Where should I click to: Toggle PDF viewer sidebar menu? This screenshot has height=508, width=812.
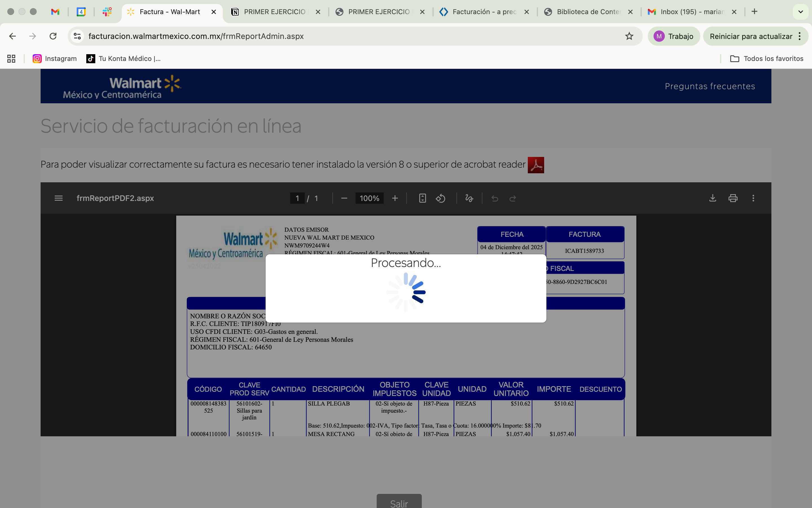[x=59, y=198]
